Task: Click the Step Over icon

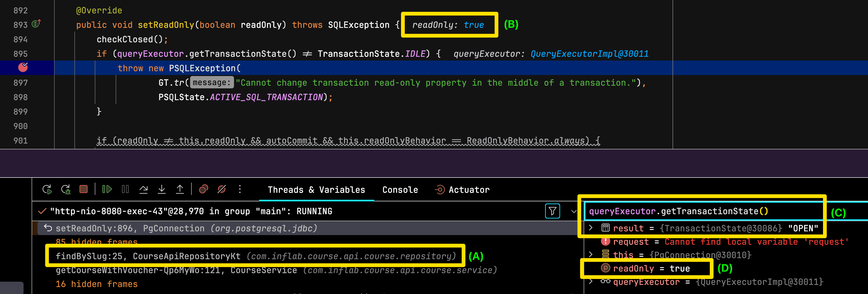Action: tap(144, 190)
